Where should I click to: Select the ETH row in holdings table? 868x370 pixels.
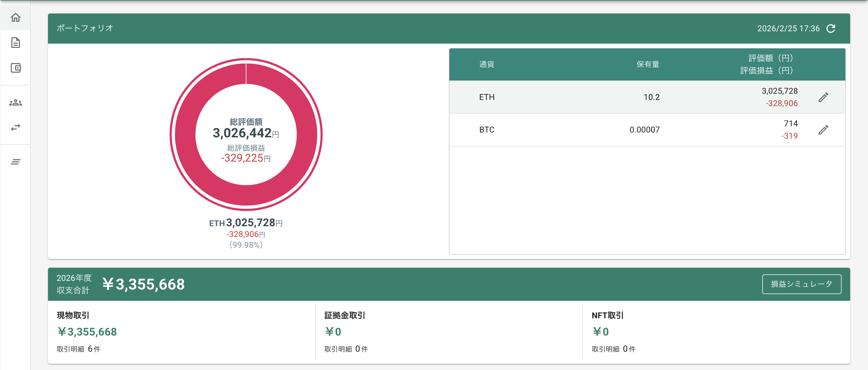(x=647, y=97)
